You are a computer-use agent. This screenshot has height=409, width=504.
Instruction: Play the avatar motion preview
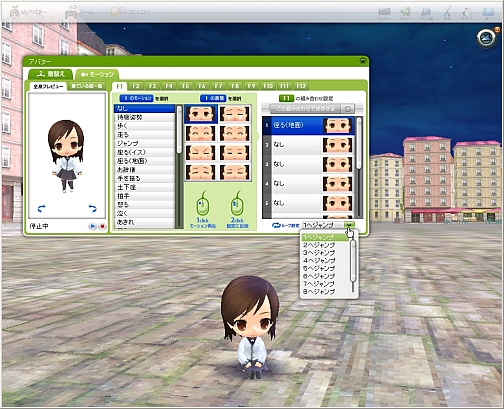point(92,226)
